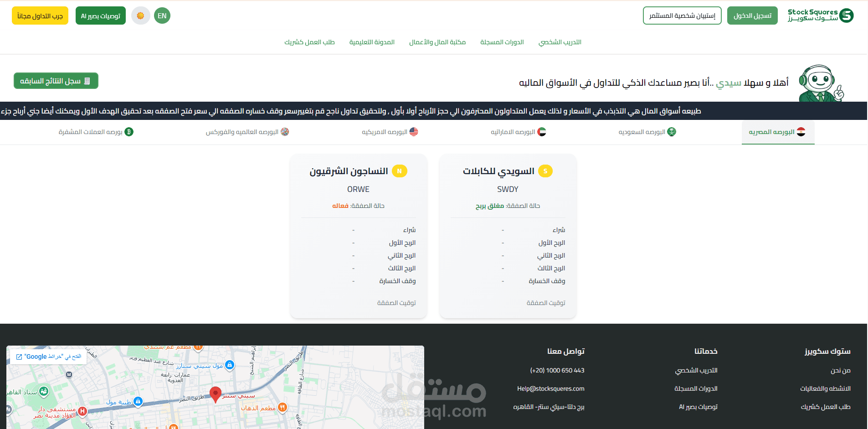The width and height of the screenshot is (868, 429).
Task: Click توقيت الصفقه on ORWE card
Action: (x=396, y=303)
